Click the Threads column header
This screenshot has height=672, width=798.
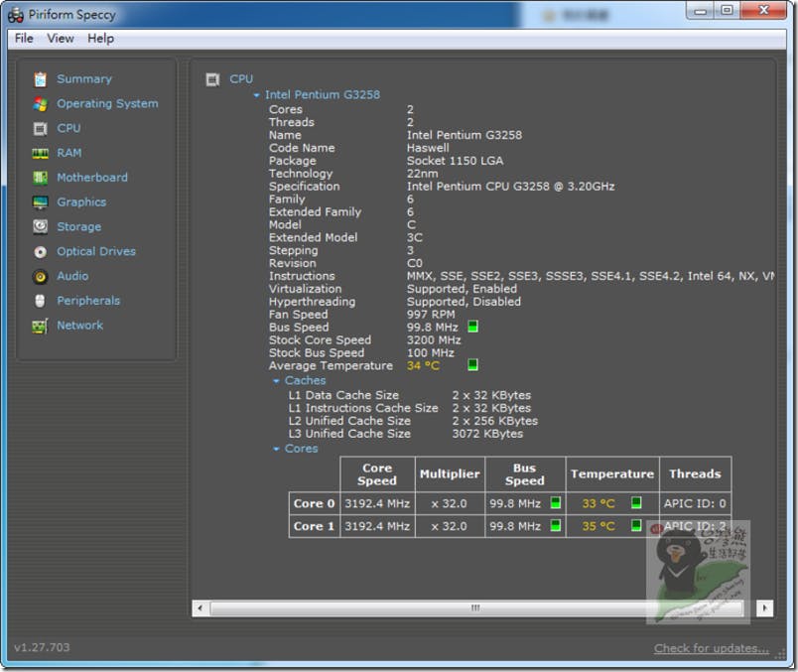pos(695,474)
